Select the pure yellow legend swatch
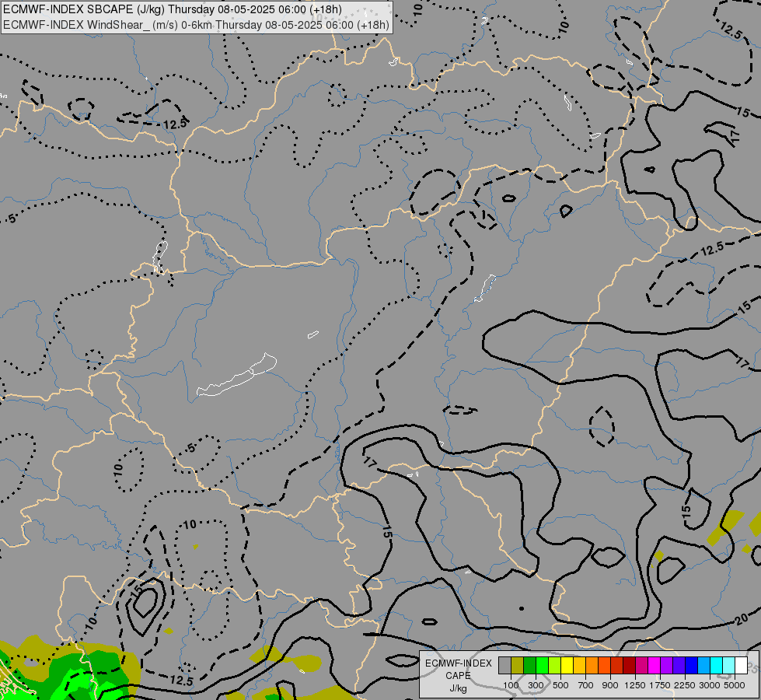The height and width of the screenshot is (700, 761). [567, 665]
